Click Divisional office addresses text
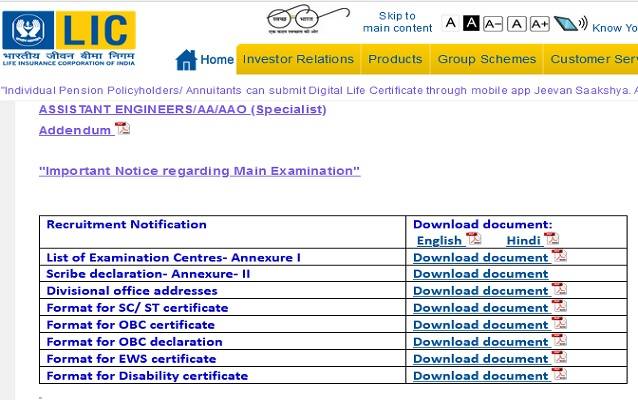Image resolution: width=638 pixels, height=400 pixels. click(132, 291)
